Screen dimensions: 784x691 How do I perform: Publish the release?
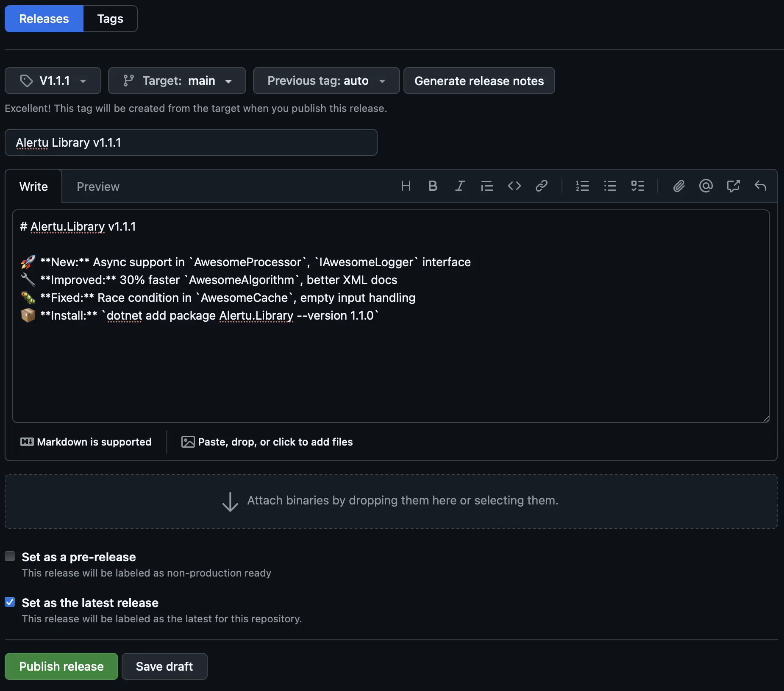[61, 666]
